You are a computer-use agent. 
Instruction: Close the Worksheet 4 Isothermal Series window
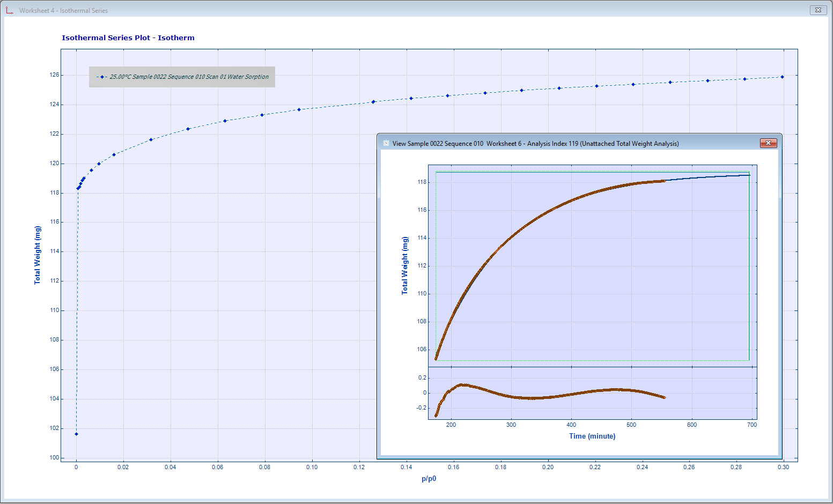(818, 10)
